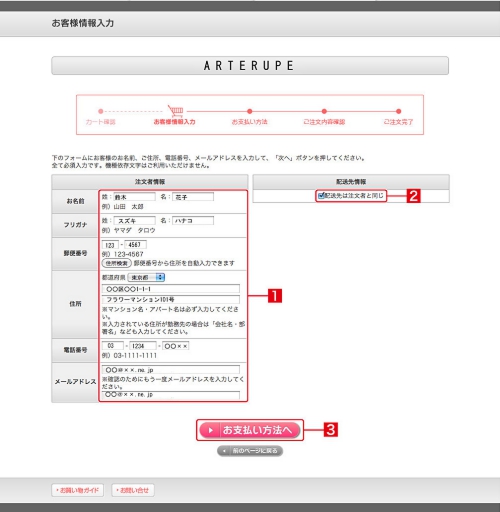
Task: Click the カート確認 step label
Action: 100,122
